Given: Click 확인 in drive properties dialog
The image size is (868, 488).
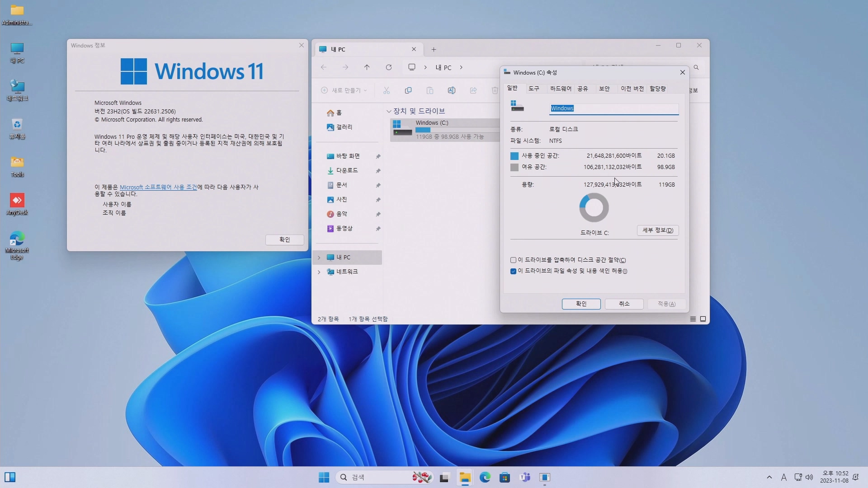Looking at the screenshot, I should point(581,304).
